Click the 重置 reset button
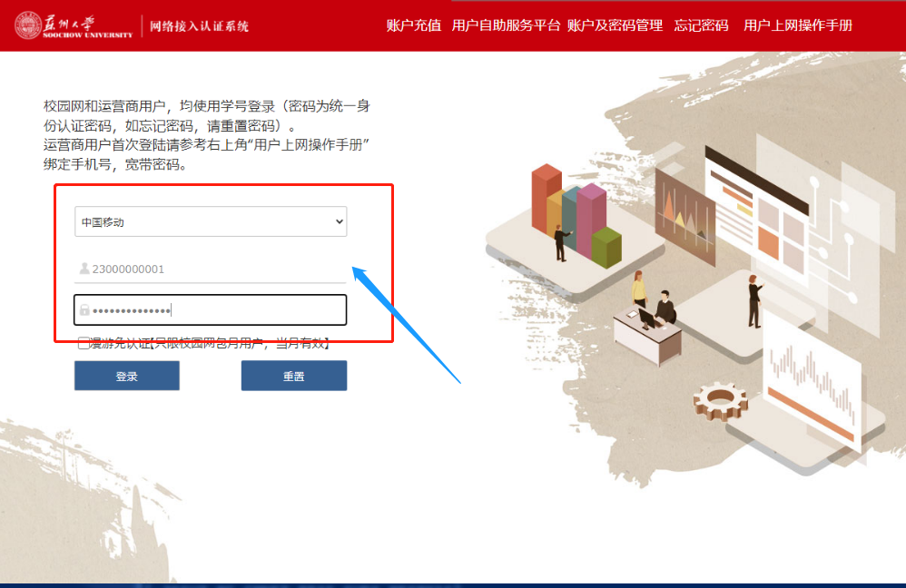906x588 pixels. click(x=294, y=376)
